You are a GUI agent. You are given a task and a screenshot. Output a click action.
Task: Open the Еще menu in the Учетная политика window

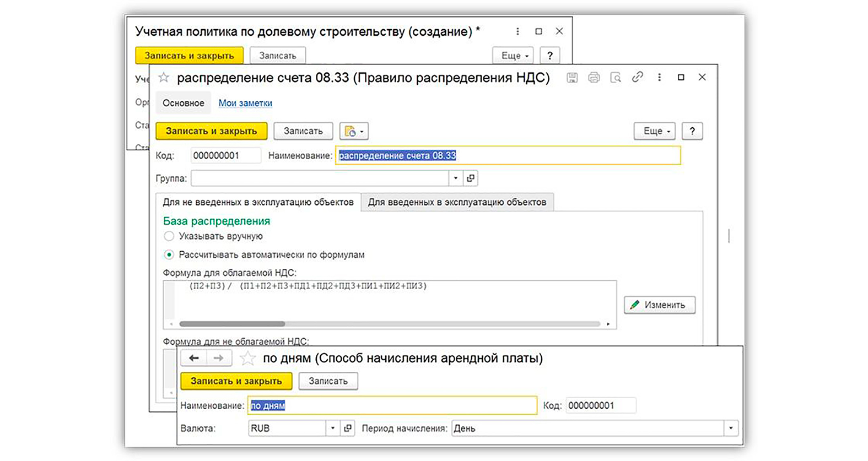pyautogui.click(x=513, y=56)
